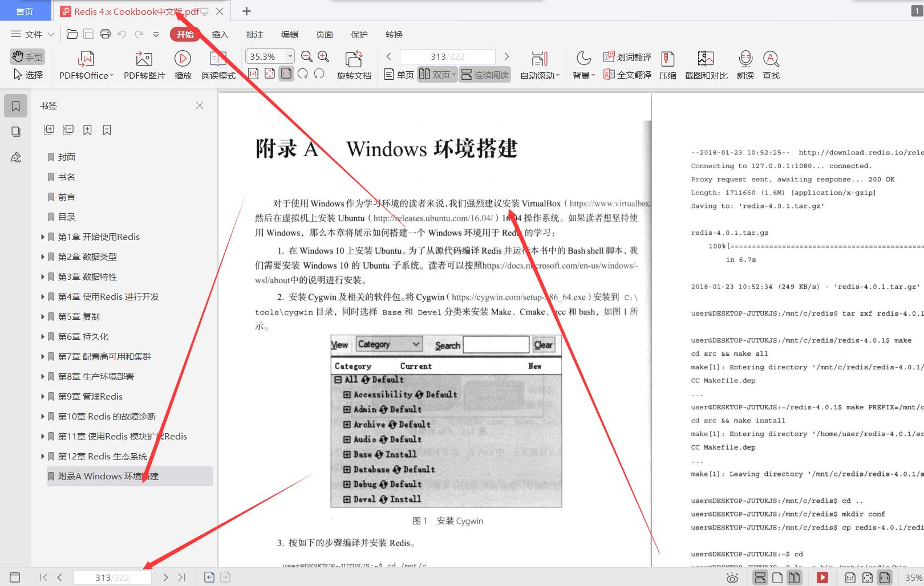Toggle continuous view in status bar
Viewport: 924px width, 586px height.
[760, 577]
